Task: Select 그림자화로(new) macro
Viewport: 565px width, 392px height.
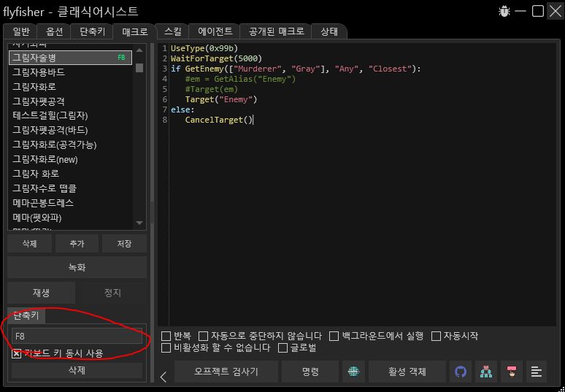Action: [70, 159]
